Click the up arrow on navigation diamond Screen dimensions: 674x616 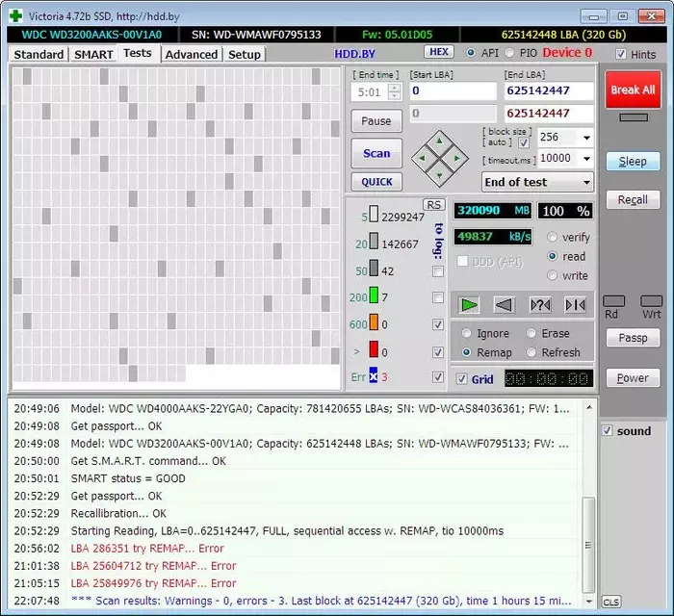click(x=439, y=141)
